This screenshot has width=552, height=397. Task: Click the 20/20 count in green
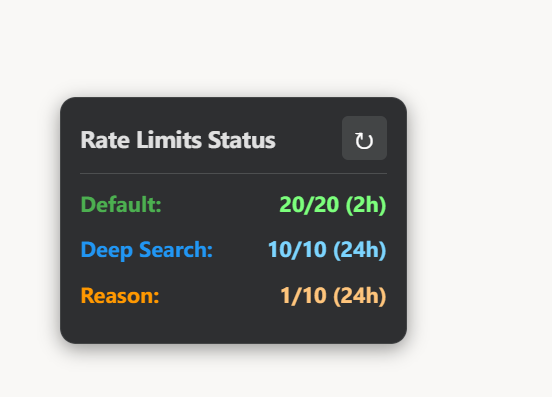[309, 204]
